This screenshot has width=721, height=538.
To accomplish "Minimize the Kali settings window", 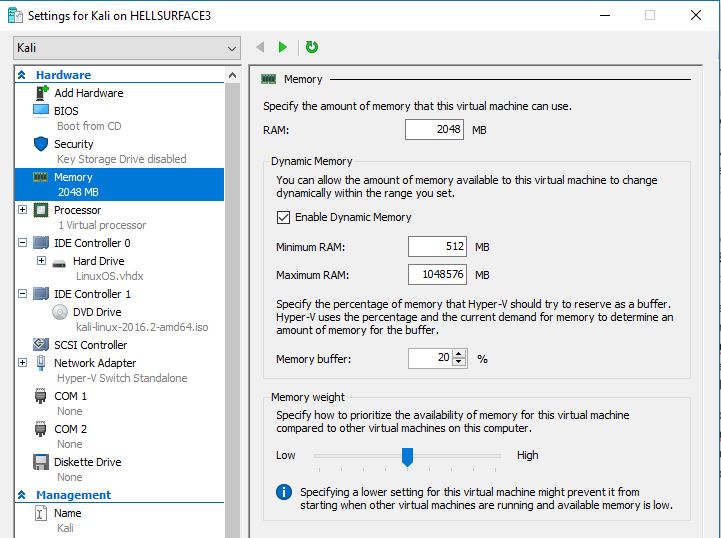I will [605, 15].
